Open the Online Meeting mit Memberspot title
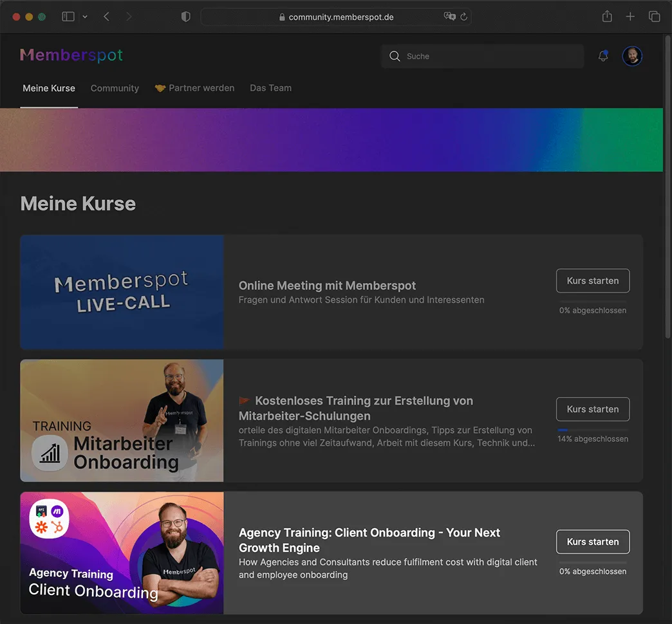The width and height of the screenshot is (672, 624). 327,286
